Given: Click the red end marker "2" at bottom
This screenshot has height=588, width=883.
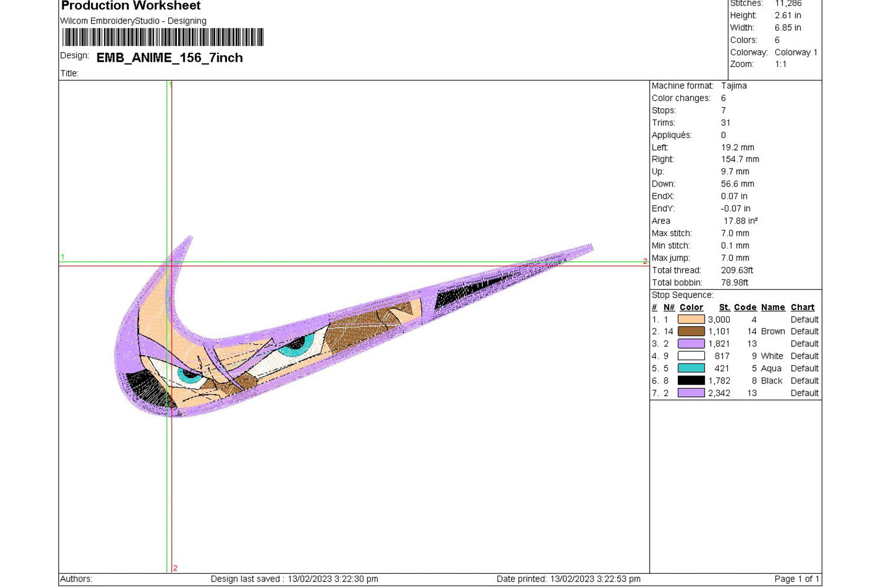Looking at the screenshot, I should pyautogui.click(x=175, y=568).
